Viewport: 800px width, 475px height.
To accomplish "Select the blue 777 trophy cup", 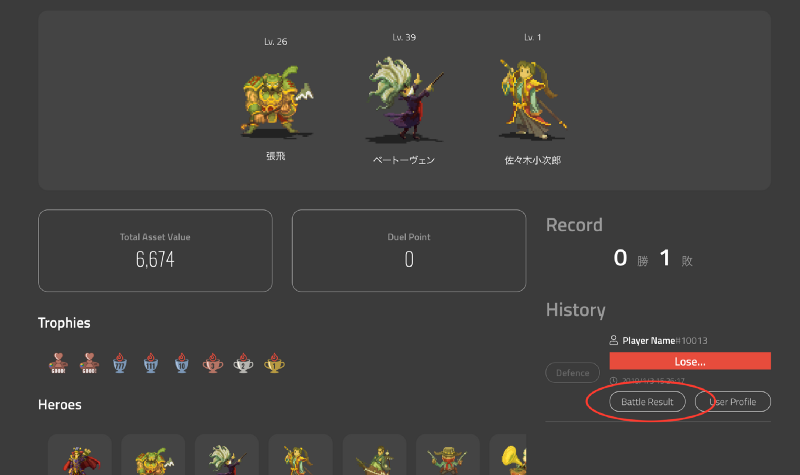I will (120, 363).
